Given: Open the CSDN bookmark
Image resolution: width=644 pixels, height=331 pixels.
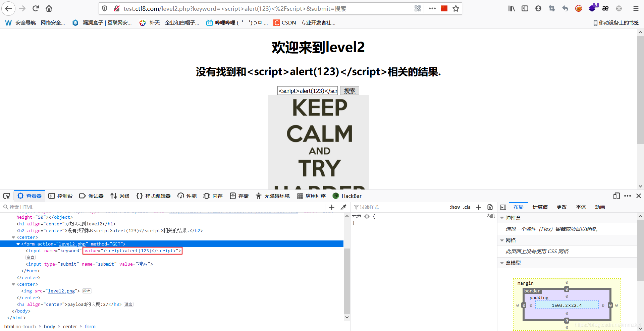Looking at the screenshot, I should (x=305, y=23).
